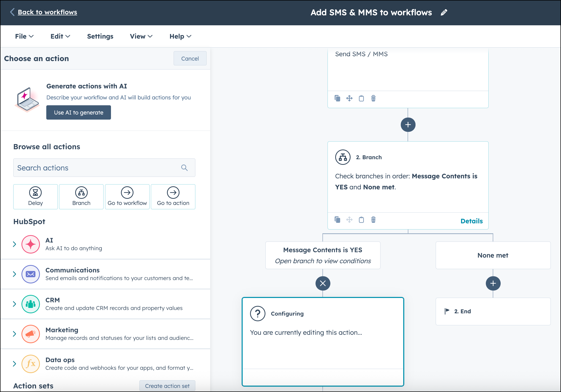Expand the CRM actions category
The width and height of the screenshot is (561, 392).
(15, 304)
